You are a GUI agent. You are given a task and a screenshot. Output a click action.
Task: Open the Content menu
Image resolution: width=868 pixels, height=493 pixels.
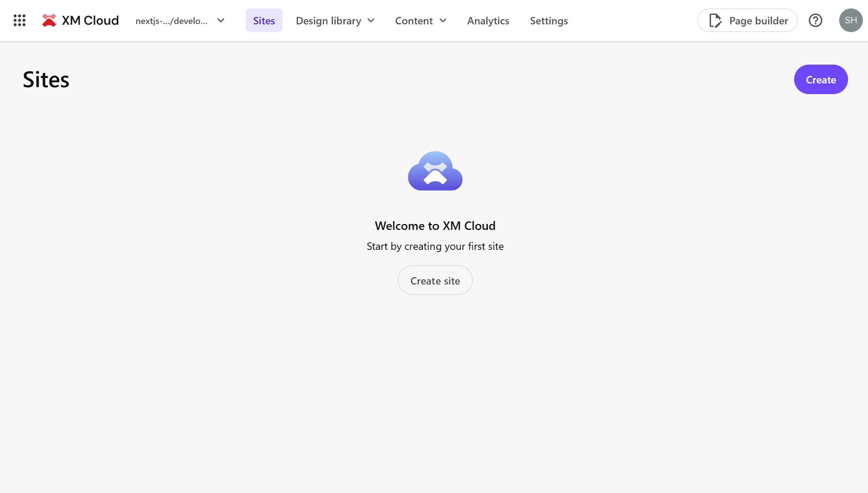pos(414,21)
